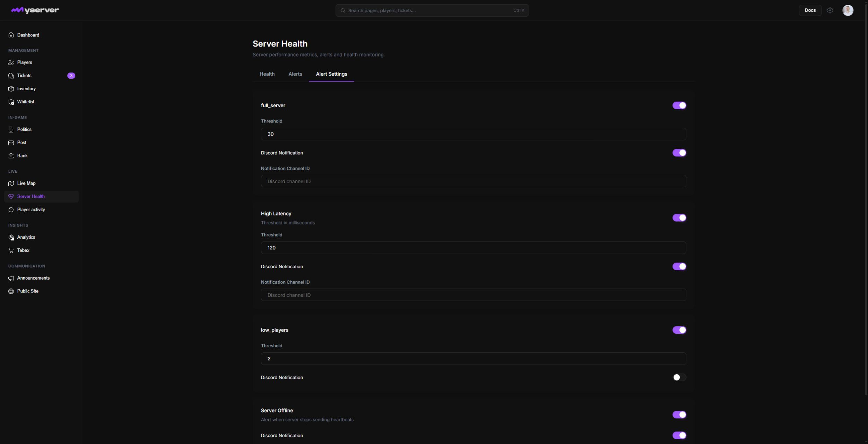Switch to the Alerts tab
The image size is (868, 444).
(295, 74)
